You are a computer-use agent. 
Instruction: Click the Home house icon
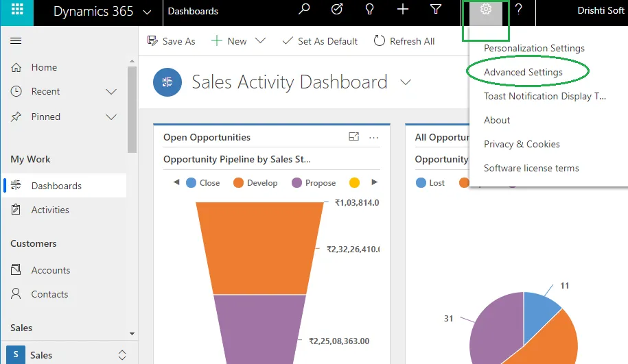(16, 67)
